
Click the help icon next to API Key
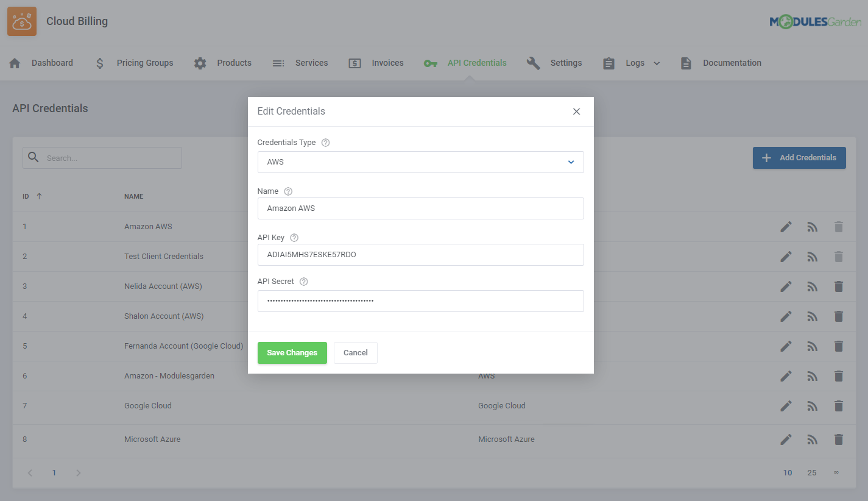294,238
